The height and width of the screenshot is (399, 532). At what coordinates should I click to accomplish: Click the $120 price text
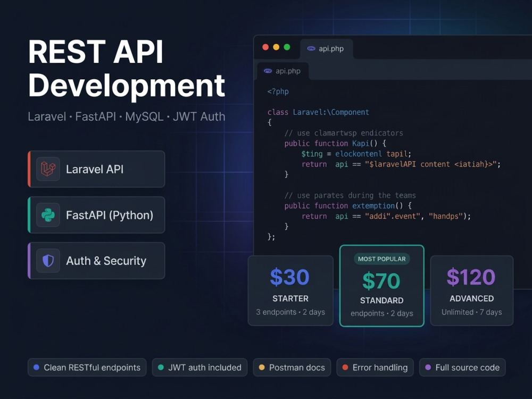(x=471, y=277)
